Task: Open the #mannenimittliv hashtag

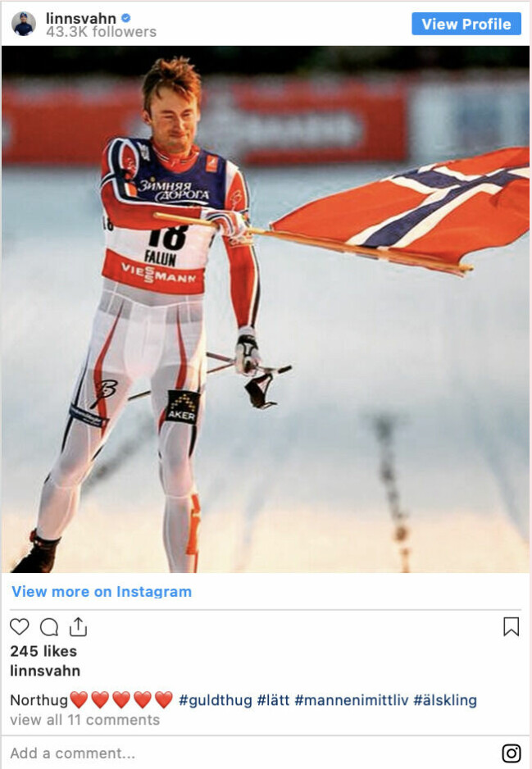Action: [351, 700]
